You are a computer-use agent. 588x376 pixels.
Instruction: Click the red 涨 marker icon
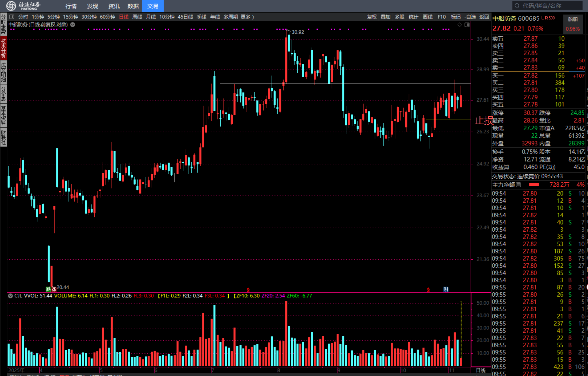[54, 289]
